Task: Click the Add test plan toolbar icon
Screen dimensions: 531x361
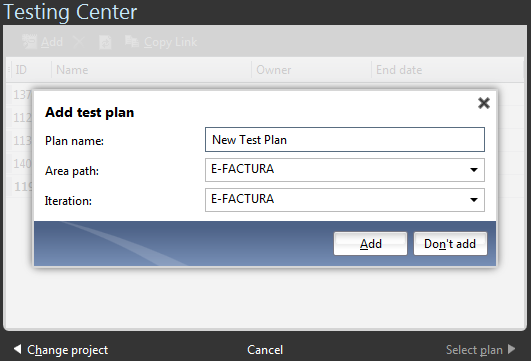Action: tap(29, 42)
